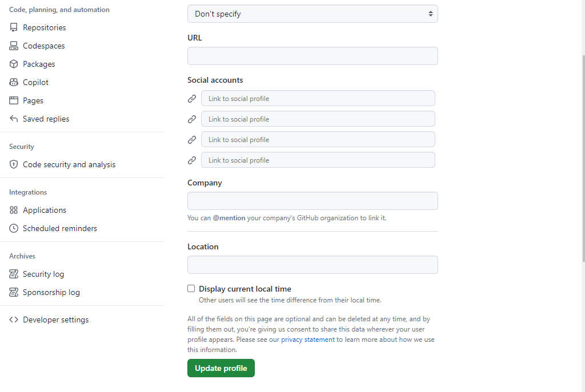Open the "Don't specify" dropdown

312,14
